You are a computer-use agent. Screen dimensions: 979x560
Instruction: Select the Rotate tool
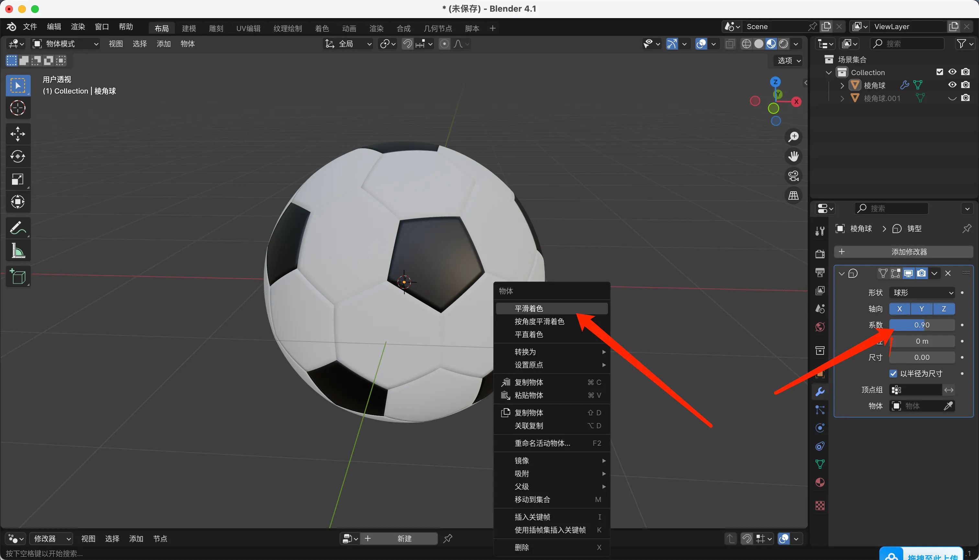coord(18,157)
